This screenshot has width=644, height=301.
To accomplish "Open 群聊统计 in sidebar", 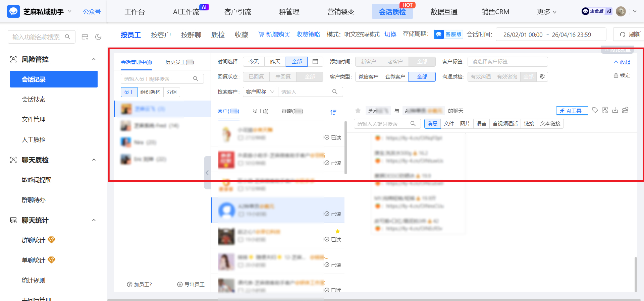I will point(34,240).
